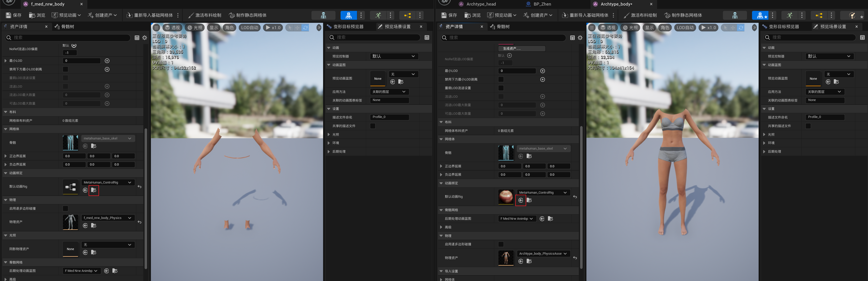The width and height of the screenshot is (868, 281).
Task: Click Activate Cloth Paint in right toolbar
Action: click(x=640, y=15)
